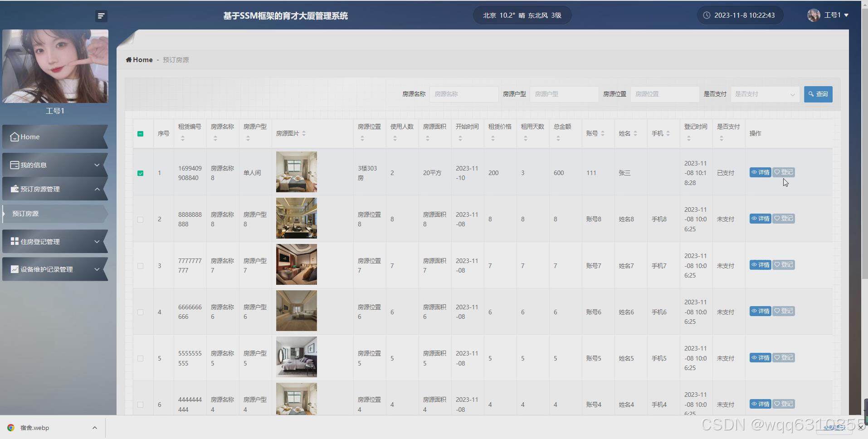Open the 是否支付 filter dropdown

[x=765, y=94]
